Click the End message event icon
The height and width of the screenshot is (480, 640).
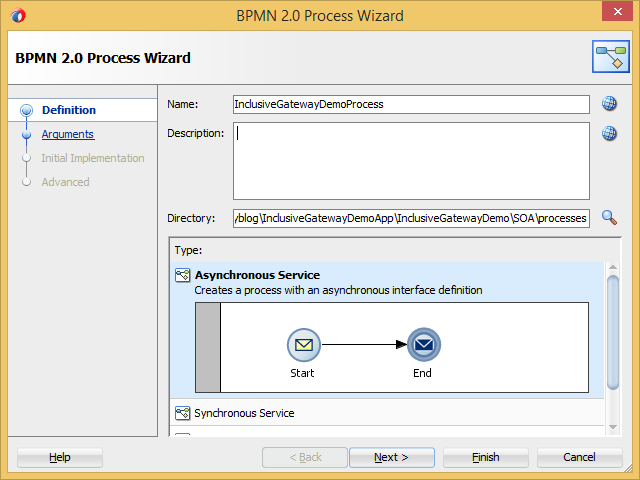424,345
